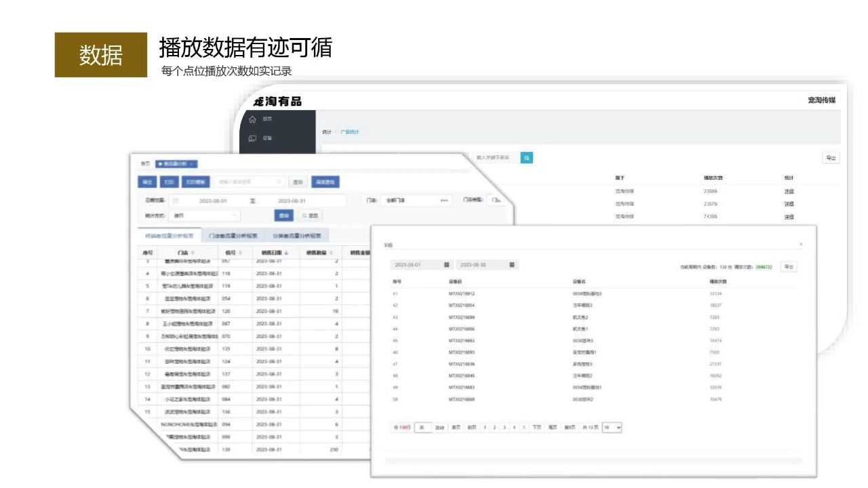Image resolution: width=868 pixels, height=488 pixels.
Task: Expand the statistics method dropdown
Action: [x=235, y=216]
